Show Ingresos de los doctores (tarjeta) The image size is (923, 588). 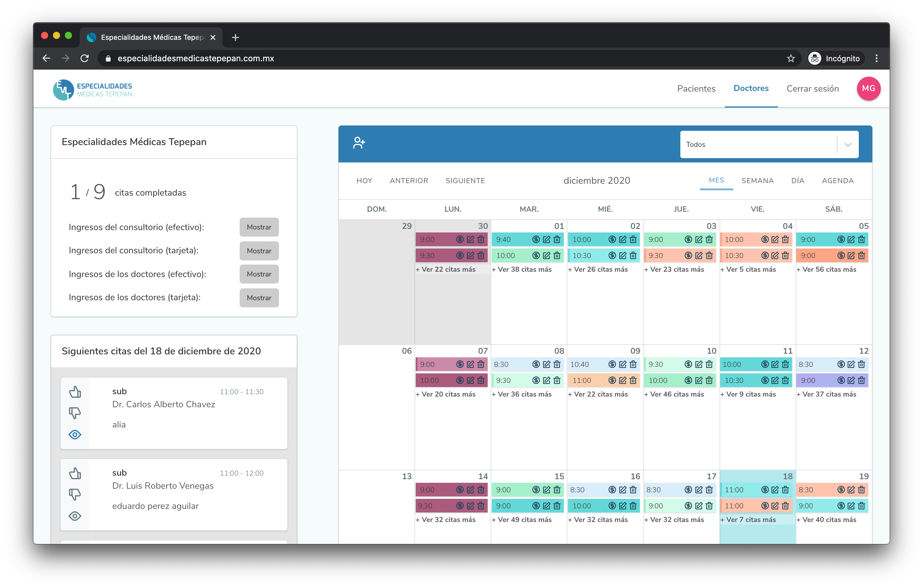click(x=259, y=298)
